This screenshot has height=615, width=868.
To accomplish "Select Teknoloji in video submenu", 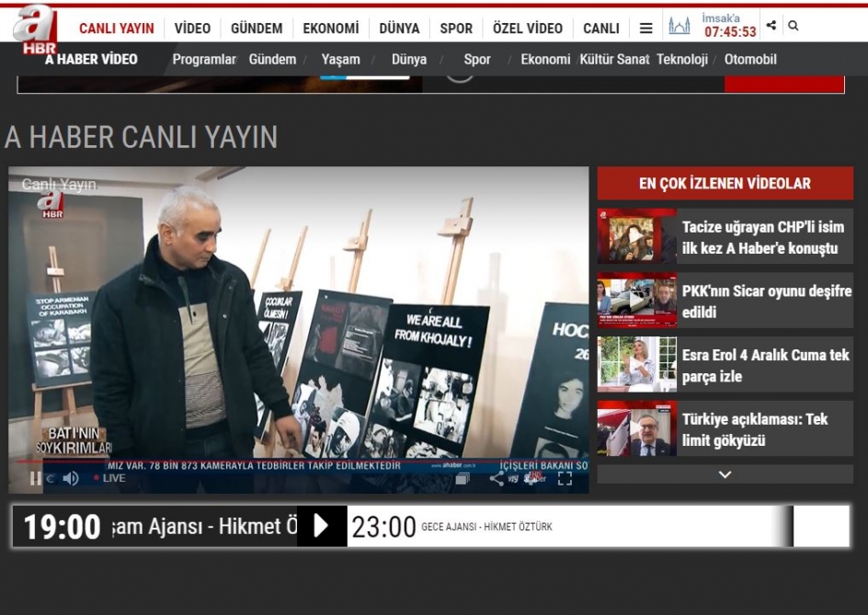I will (x=682, y=59).
